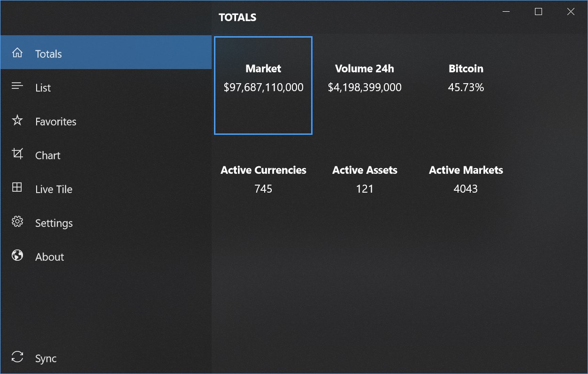Viewport: 588px width, 374px height.
Task: Trigger the Sync refresh icon
Action: click(x=17, y=358)
